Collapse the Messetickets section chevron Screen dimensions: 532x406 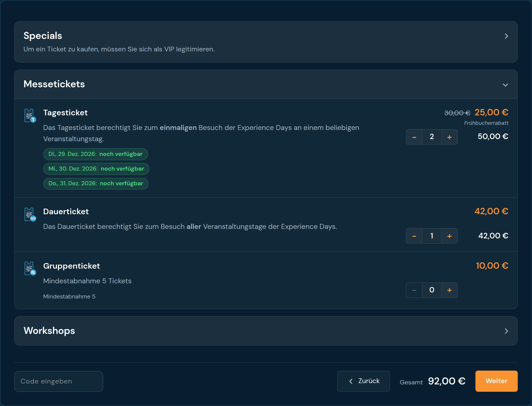(x=505, y=85)
